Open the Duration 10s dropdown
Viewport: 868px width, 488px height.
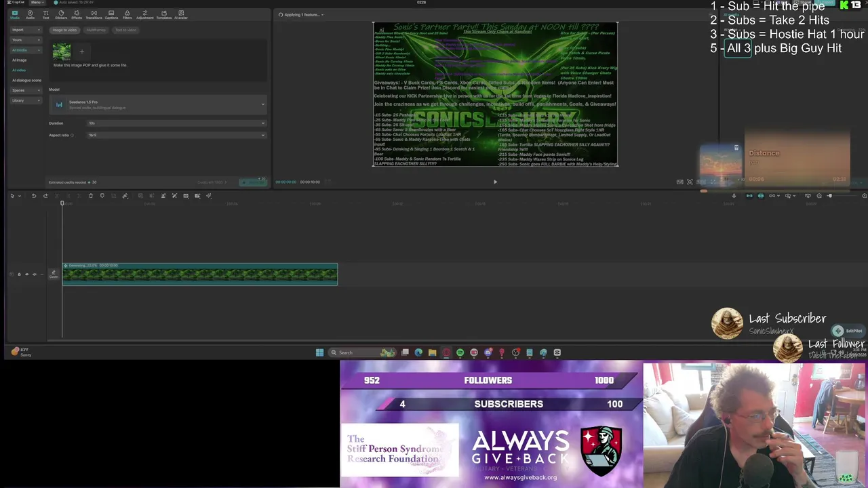tap(176, 123)
